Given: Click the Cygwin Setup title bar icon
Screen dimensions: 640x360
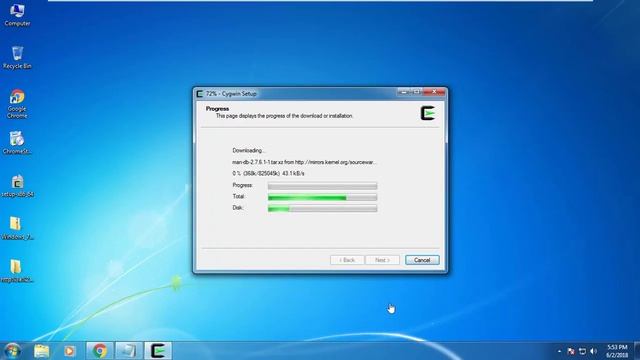Looking at the screenshot, I should pos(200,93).
